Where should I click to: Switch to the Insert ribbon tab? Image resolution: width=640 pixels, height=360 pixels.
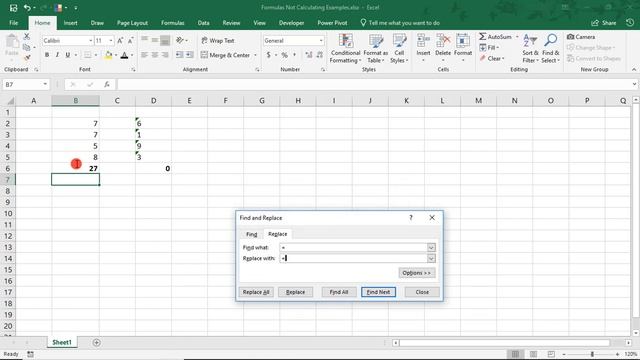(x=70, y=23)
